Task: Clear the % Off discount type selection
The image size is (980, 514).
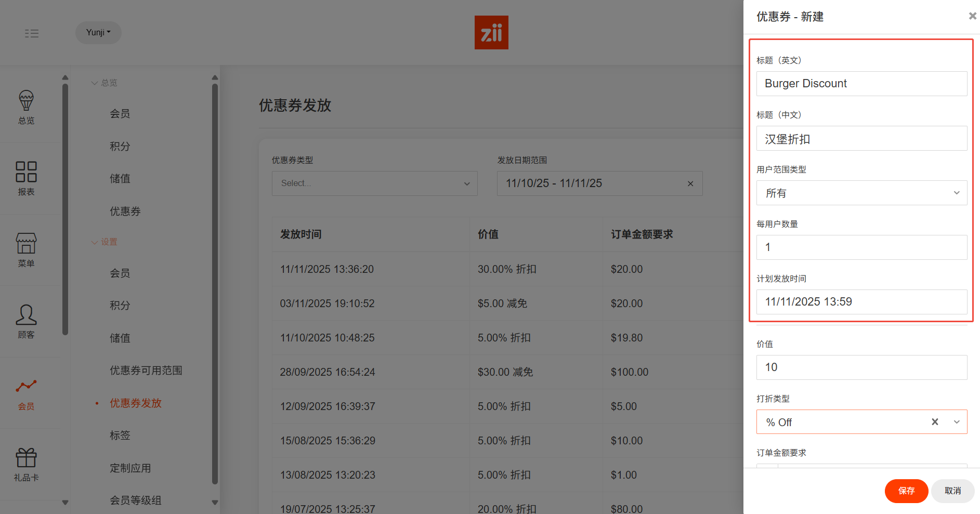Action: [x=935, y=422]
